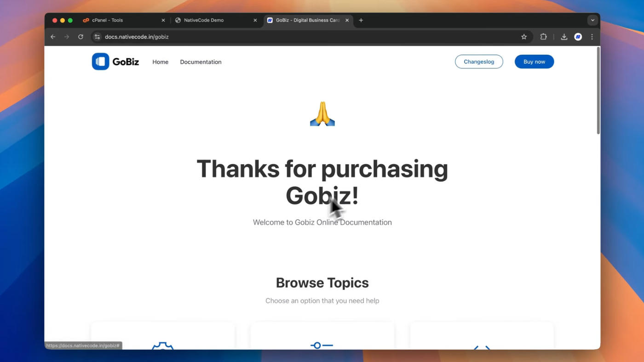Screen dimensions: 644x362
Task: Click the green window zoom button
Action: (x=70, y=20)
